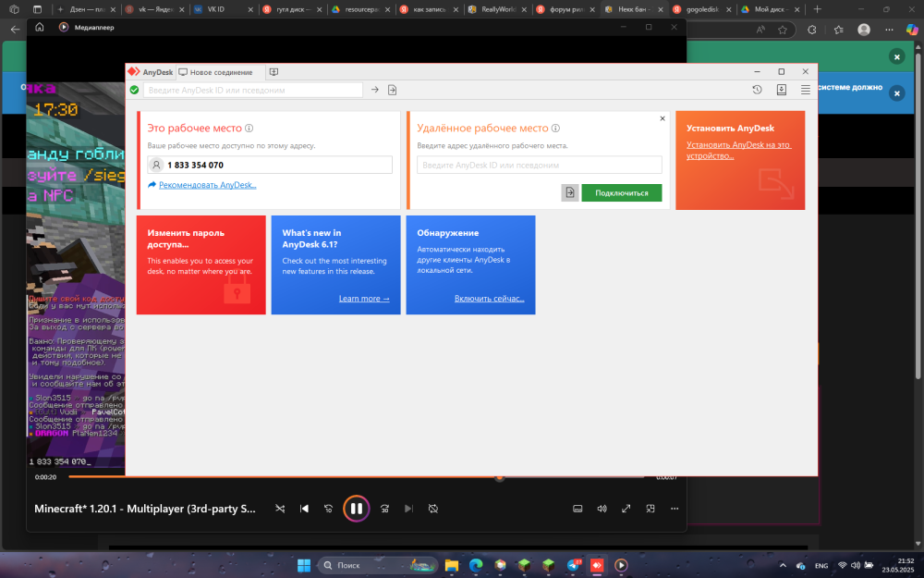Click 'Включить сейчас...' discovery link
The height and width of the screenshot is (578, 924).
click(489, 299)
